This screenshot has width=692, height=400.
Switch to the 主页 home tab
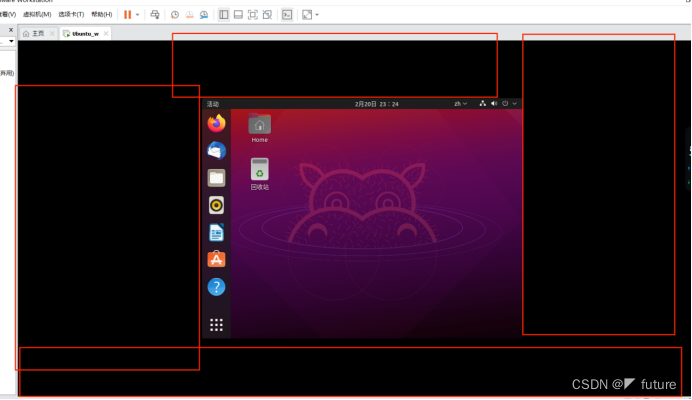pos(34,34)
